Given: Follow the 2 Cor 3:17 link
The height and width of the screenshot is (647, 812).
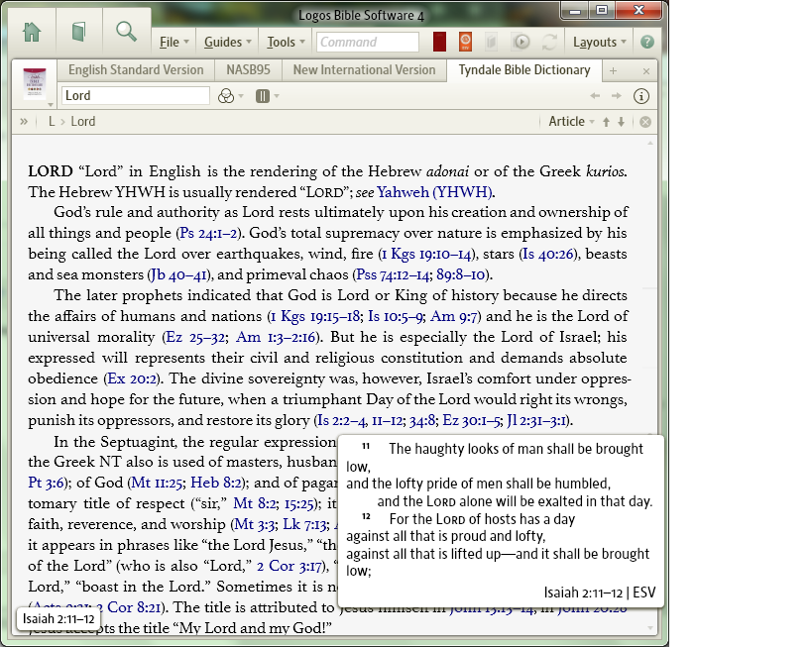Looking at the screenshot, I should pyautogui.click(x=289, y=566).
